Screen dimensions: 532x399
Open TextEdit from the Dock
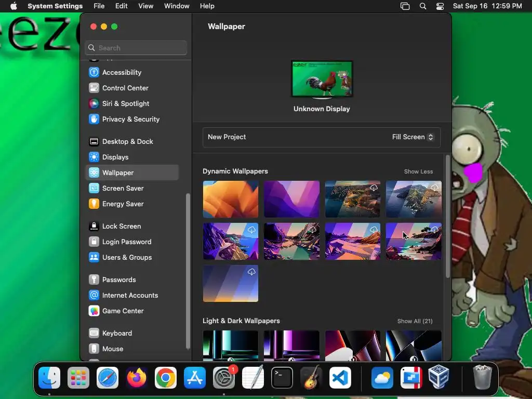click(x=253, y=378)
